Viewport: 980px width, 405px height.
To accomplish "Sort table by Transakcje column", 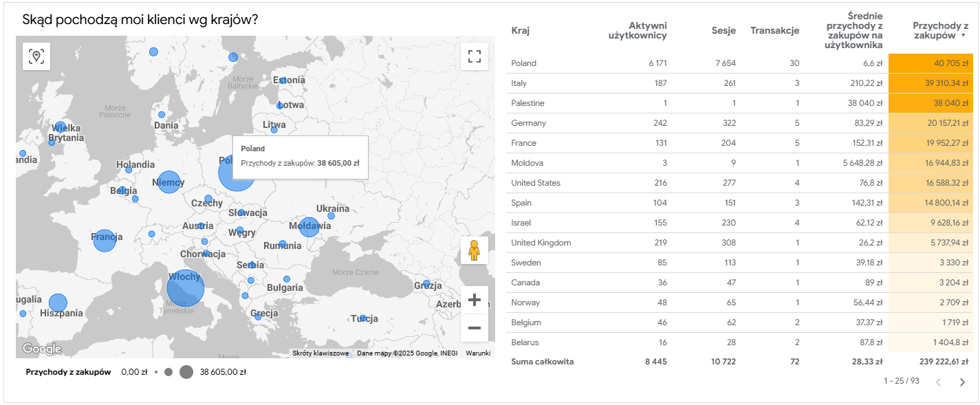I will pyautogui.click(x=774, y=30).
